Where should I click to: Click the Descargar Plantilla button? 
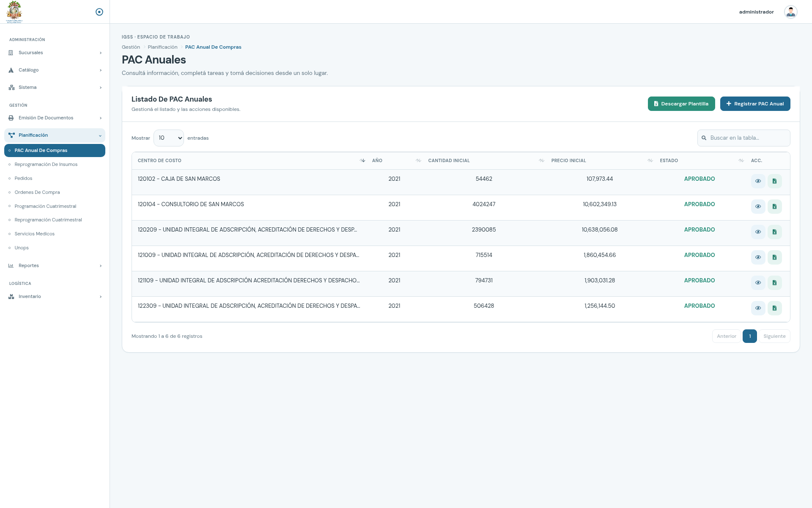[x=681, y=104]
